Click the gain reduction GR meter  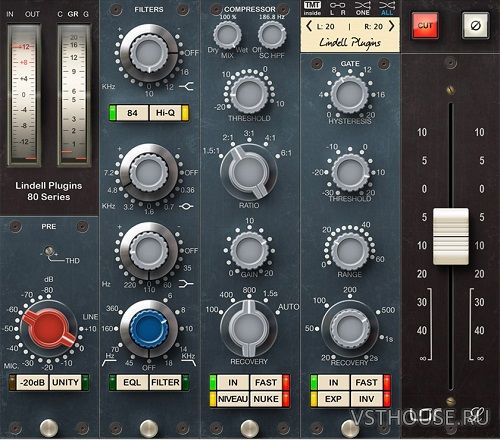click(x=74, y=95)
